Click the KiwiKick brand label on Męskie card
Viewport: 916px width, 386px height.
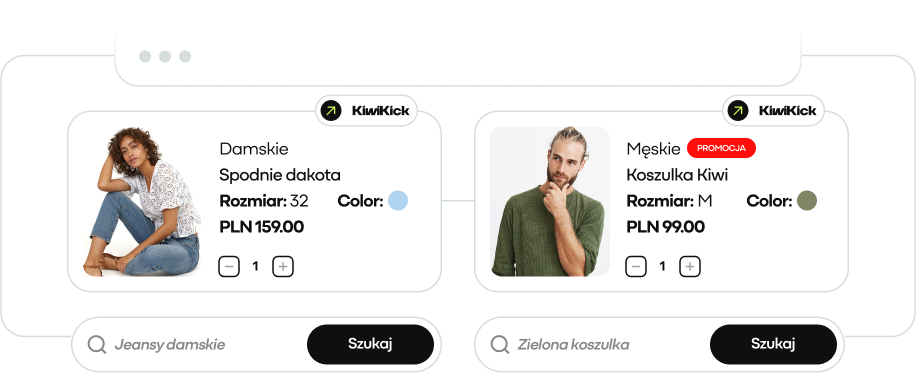[x=787, y=110]
